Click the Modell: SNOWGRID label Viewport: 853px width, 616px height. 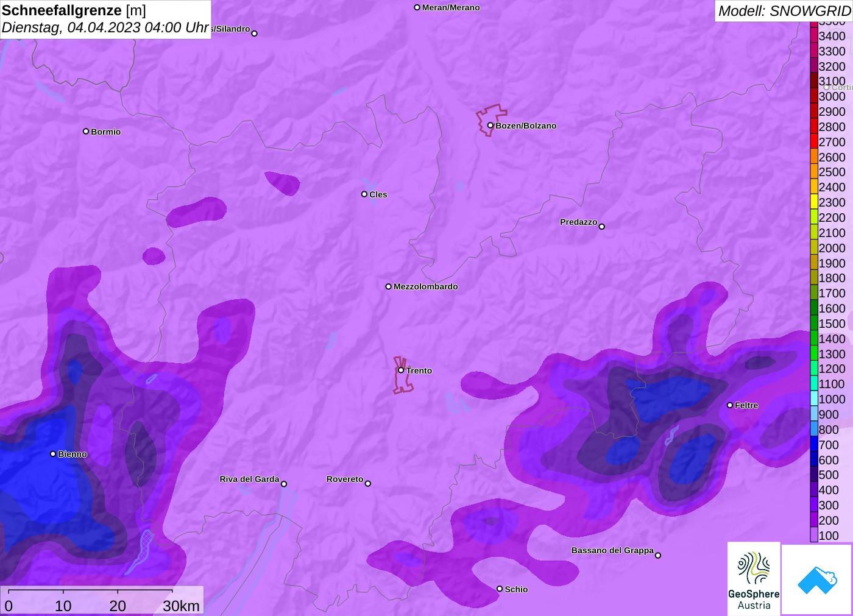(784, 11)
